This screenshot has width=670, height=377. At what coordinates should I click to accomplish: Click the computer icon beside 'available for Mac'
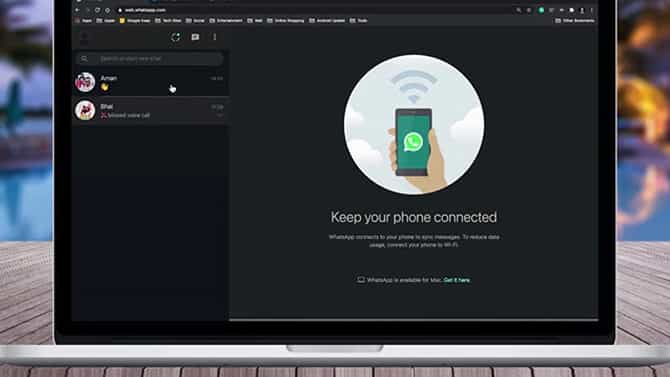coord(361,280)
